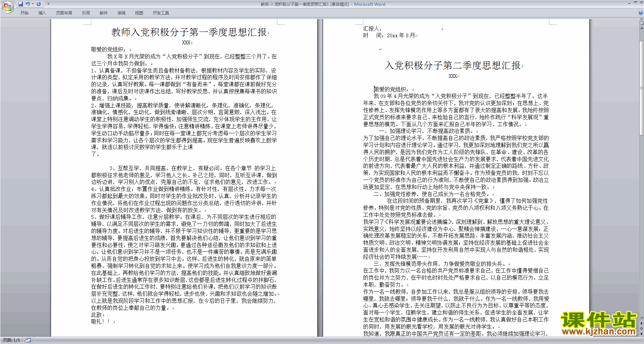Click the XXX author line under second title
Viewport: 644px width, 344px height.
coord(453,76)
